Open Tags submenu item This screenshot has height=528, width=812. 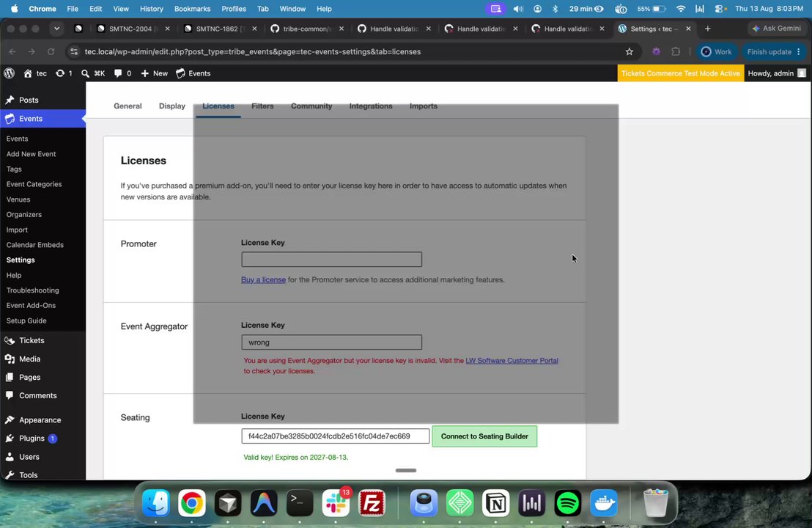14,169
